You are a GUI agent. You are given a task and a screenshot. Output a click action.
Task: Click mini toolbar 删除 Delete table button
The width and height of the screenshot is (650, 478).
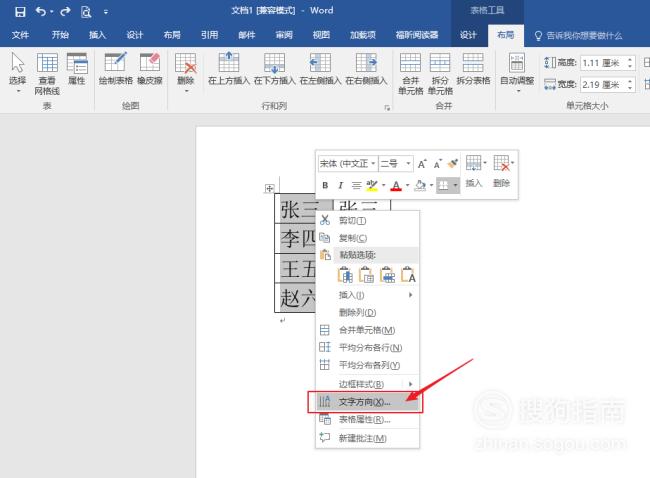502,171
